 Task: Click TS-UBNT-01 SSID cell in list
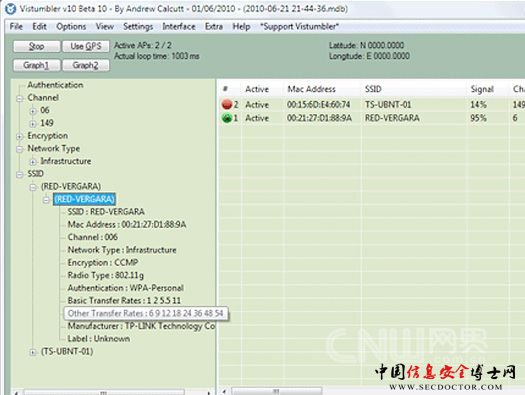point(388,104)
